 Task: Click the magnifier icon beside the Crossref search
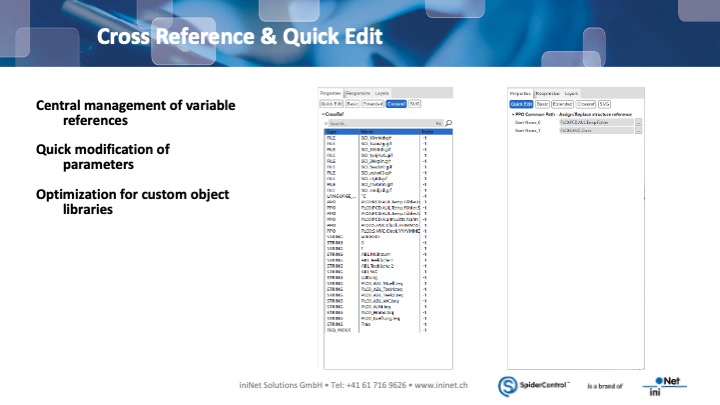[x=449, y=123]
